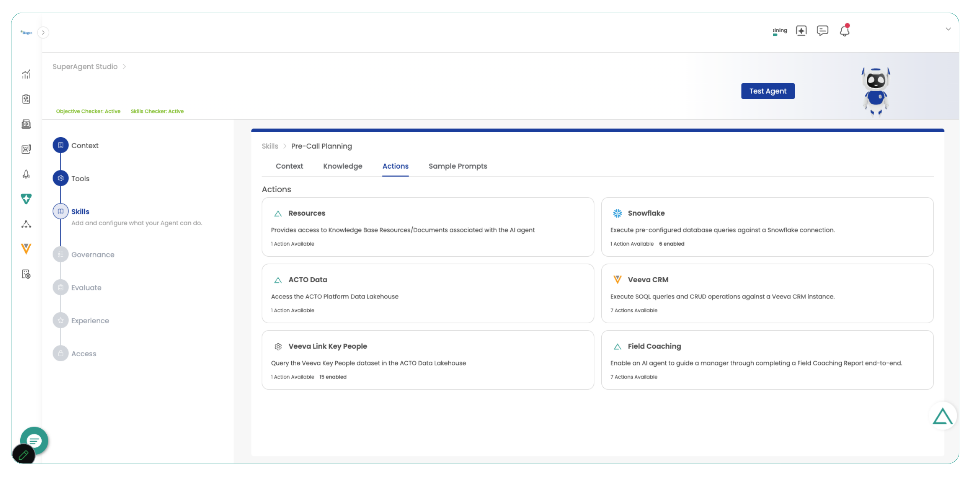
Task: Open the green chat bubble widget
Action: [34, 441]
